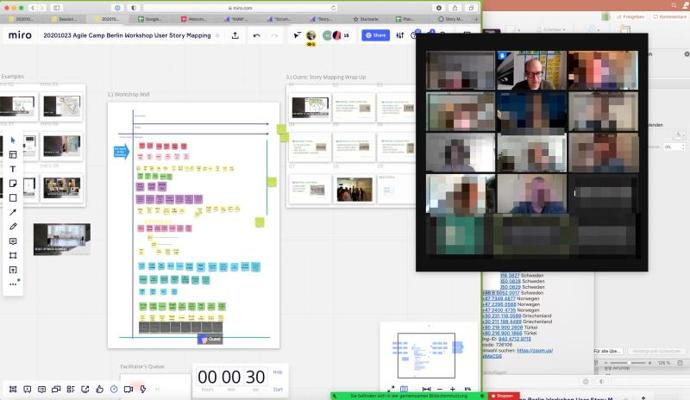690x400 pixels.
Task: Open a new Safari tab with plus
Action: click(476, 19)
